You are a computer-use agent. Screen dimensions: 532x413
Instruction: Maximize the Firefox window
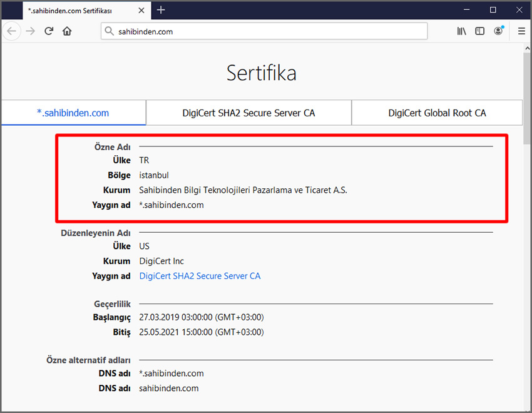(493, 10)
